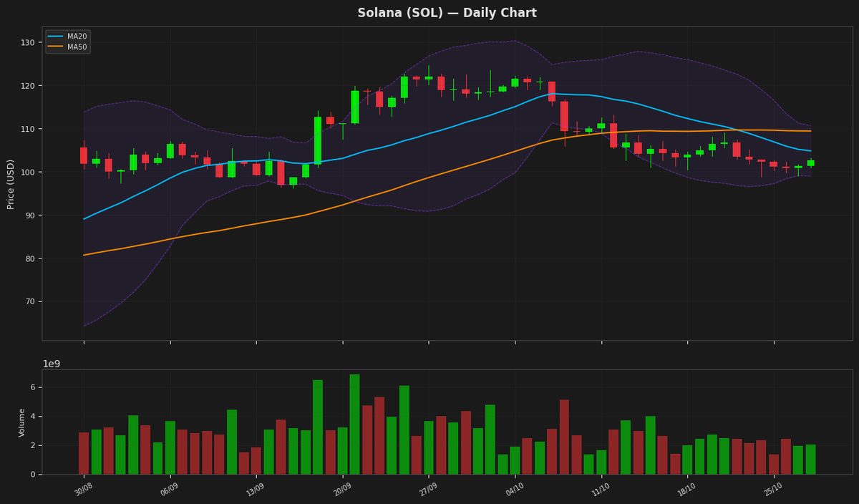Click the 'Volume' axis label
Viewport: 859px width, 504px height.
[22, 422]
